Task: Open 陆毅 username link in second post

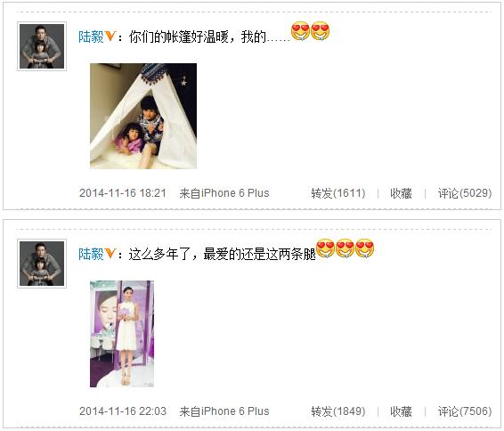Action: coord(91,254)
